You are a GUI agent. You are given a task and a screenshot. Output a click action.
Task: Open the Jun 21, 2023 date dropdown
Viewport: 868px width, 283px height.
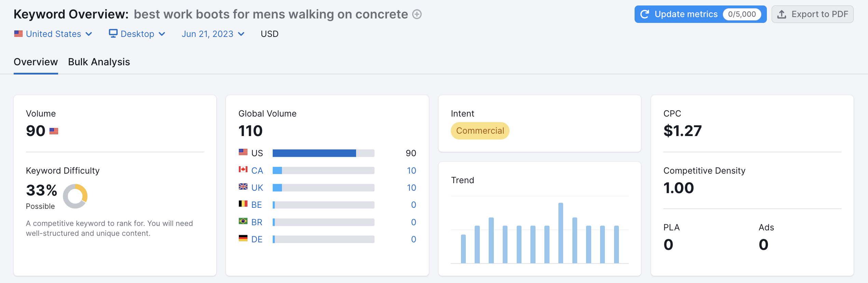coord(213,34)
